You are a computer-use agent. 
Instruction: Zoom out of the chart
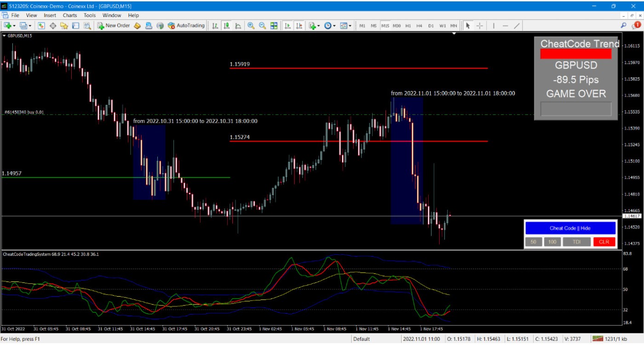(x=262, y=26)
